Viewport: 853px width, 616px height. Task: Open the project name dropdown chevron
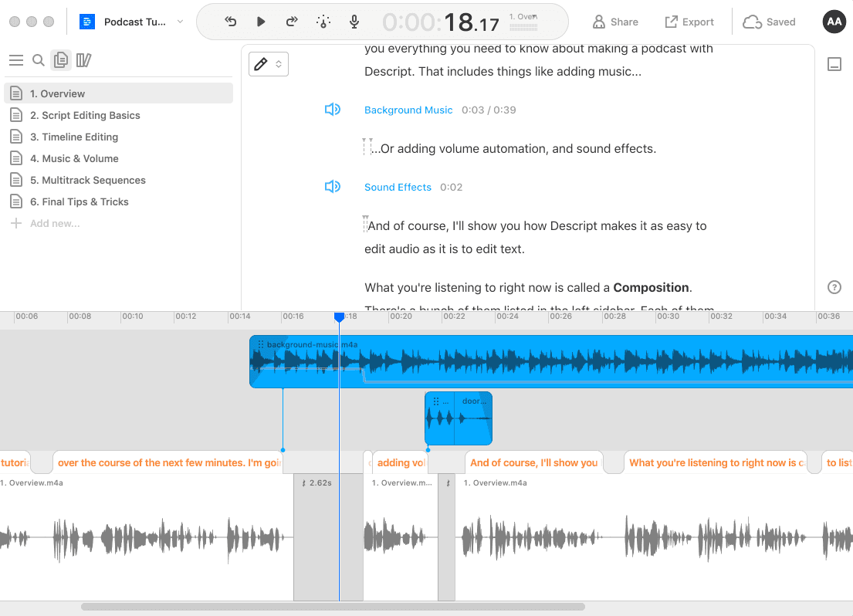pyautogui.click(x=180, y=22)
